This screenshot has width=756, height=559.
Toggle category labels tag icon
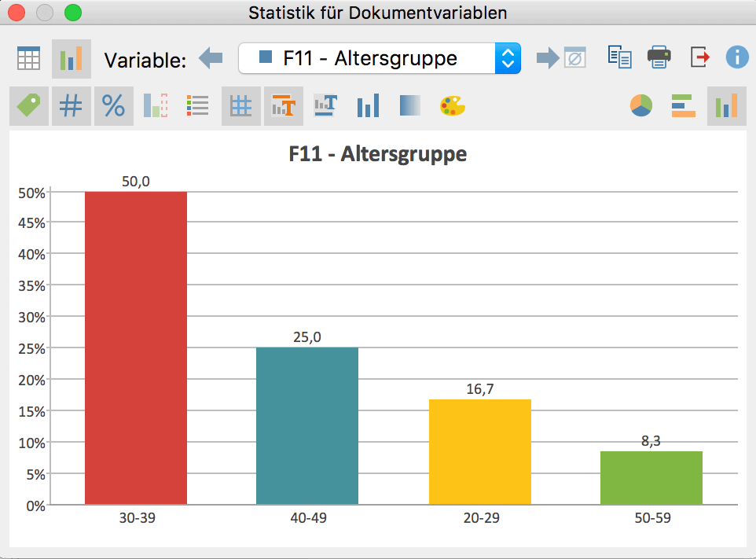[29, 106]
